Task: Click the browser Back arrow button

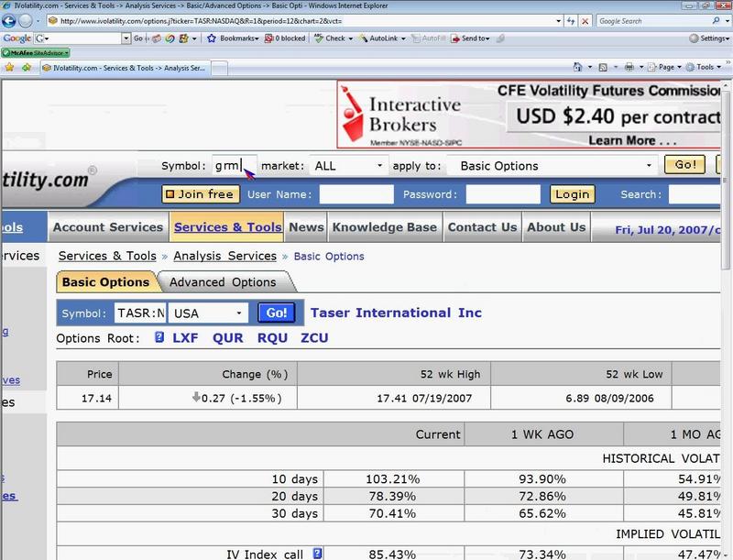Action: pyautogui.click(x=9, y=21)
